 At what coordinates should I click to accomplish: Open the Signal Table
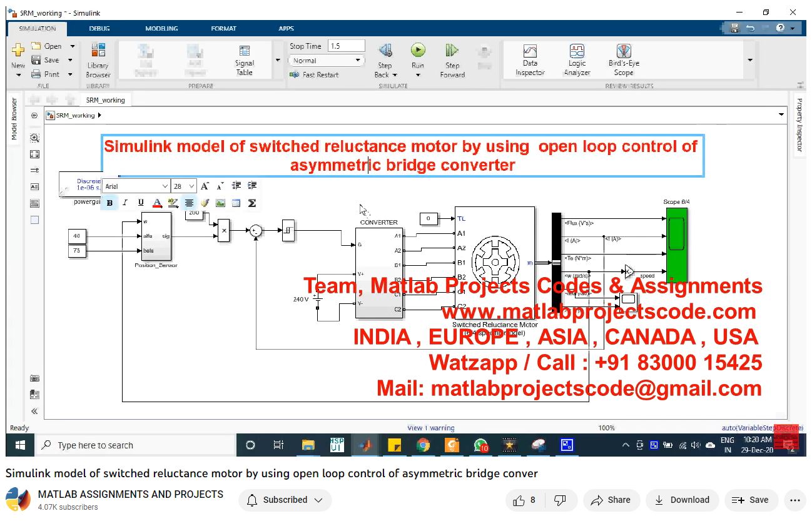[x=245, y=61]
